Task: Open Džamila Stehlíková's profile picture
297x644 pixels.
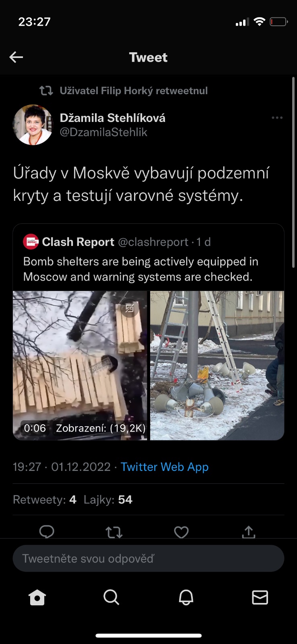Action: coord(33,125)
